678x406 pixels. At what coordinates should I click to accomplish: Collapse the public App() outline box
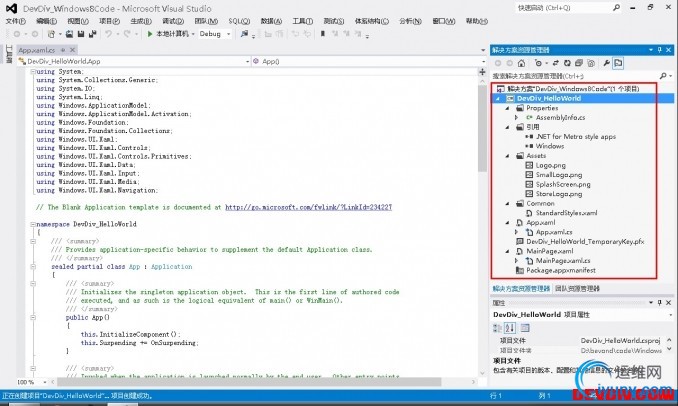[x=33, y=317]
